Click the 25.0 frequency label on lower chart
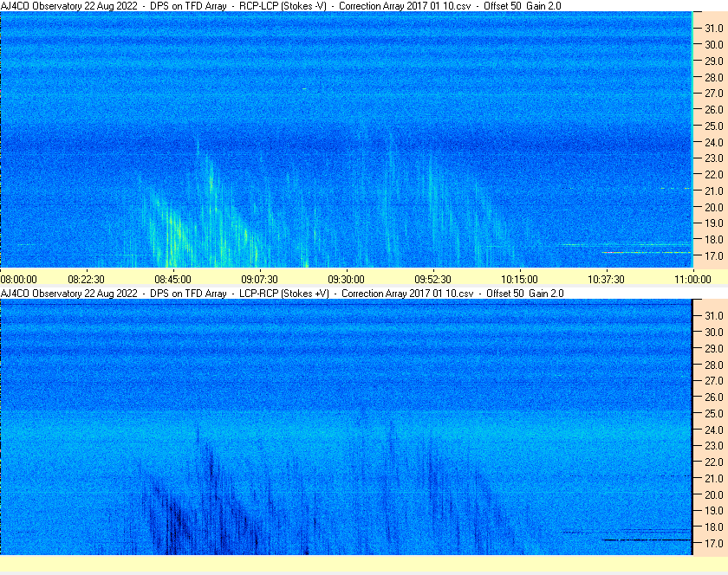The height and width of the screenshot is (575, 728). pyautogui.click(x=714, y=413)
